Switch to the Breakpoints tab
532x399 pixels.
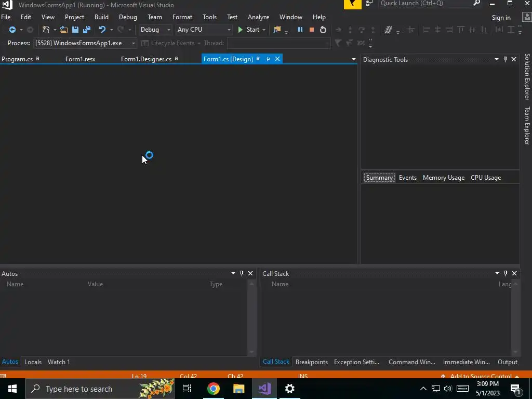pos(312,362)
